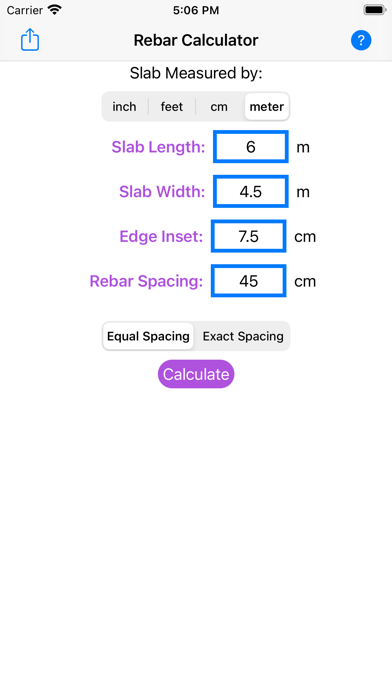Tap the Slab Length purple label
The height and width of the screenshot is (696, 392).
158,147
